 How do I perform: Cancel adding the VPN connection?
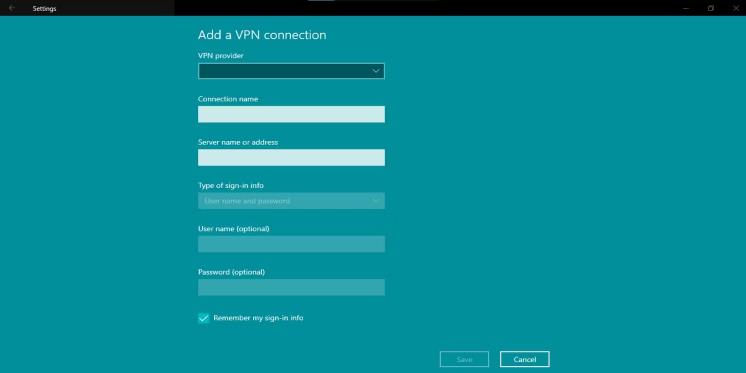[x=525, y=359]
